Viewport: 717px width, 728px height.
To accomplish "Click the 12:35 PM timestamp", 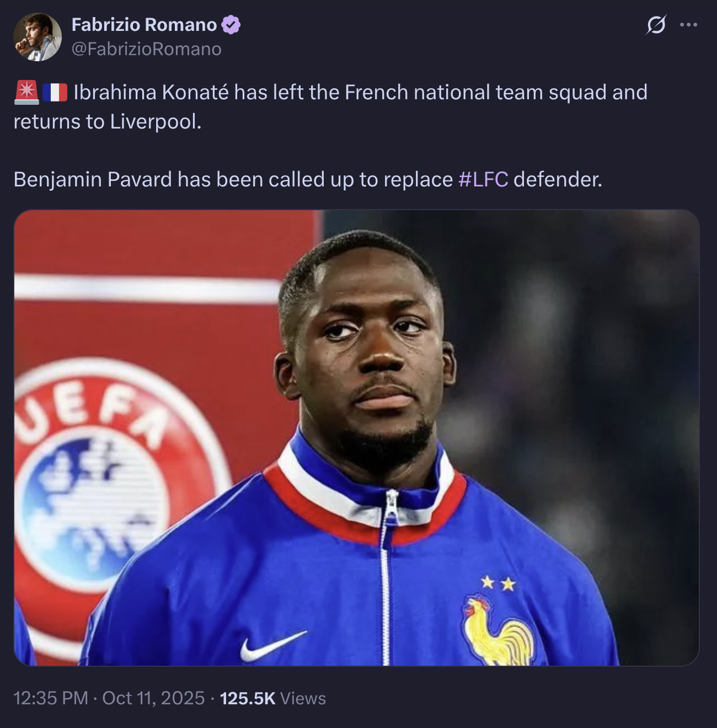I will pyautogui.click(x=50, y=698).
